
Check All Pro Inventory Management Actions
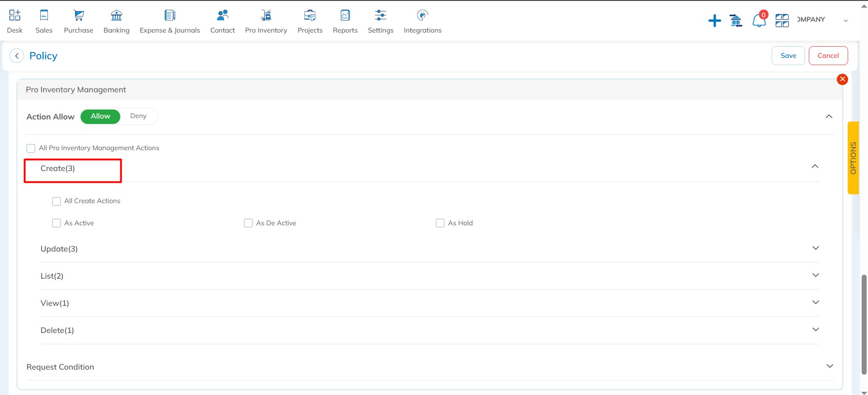point(31,148)
